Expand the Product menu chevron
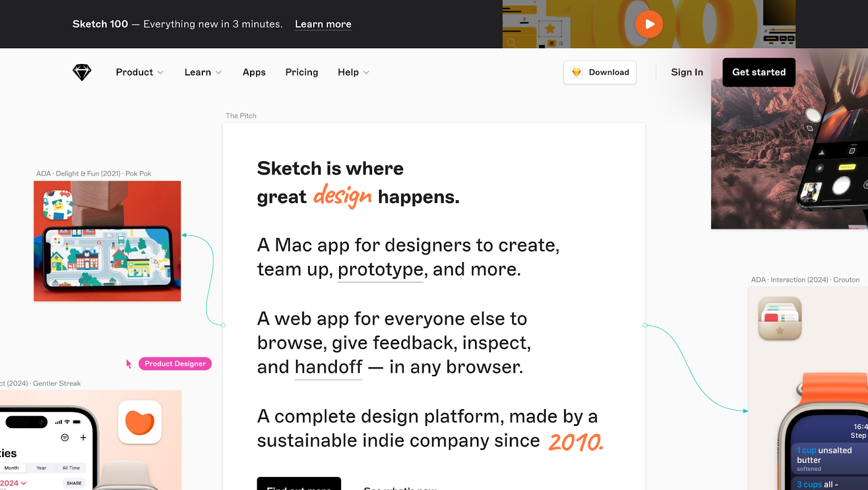This screenshot has width=868, height=490. coord(161,73)
